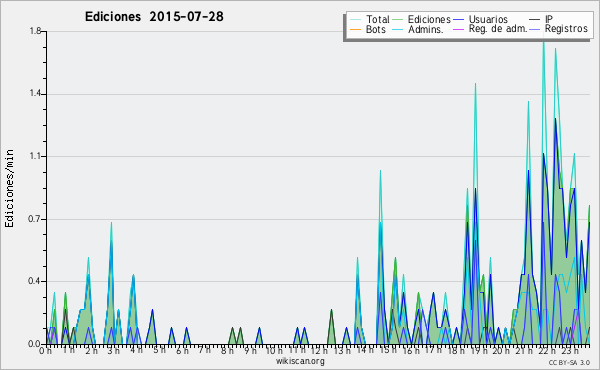Click the '11 h' x-axis label
This screenshot has height=370, width=600.
pos(297,350)
